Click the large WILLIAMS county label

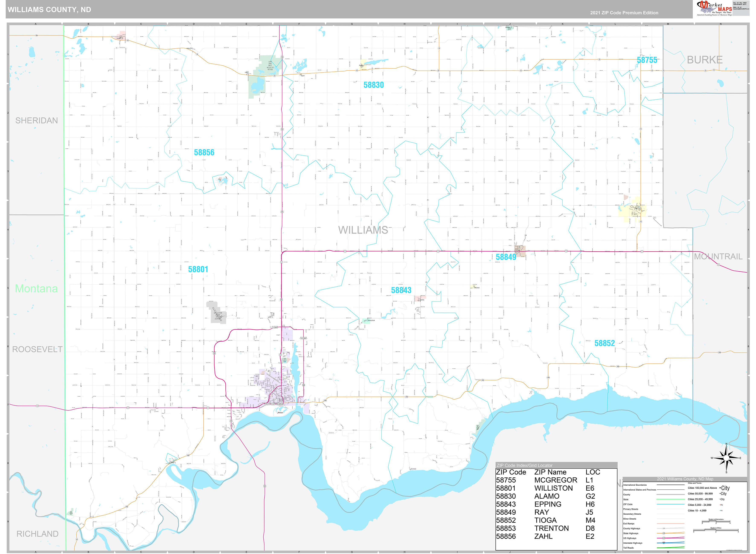[x=363, y=230]
